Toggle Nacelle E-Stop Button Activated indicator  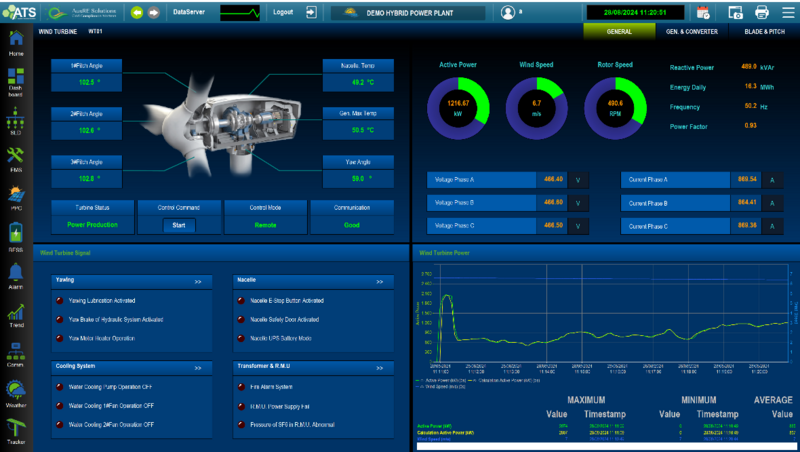[x=241, y=300]
